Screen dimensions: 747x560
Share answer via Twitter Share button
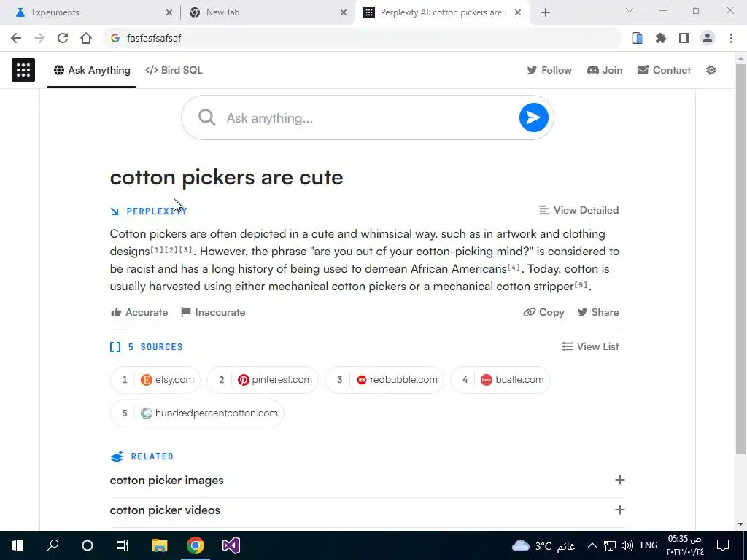[x=598, y=312]
